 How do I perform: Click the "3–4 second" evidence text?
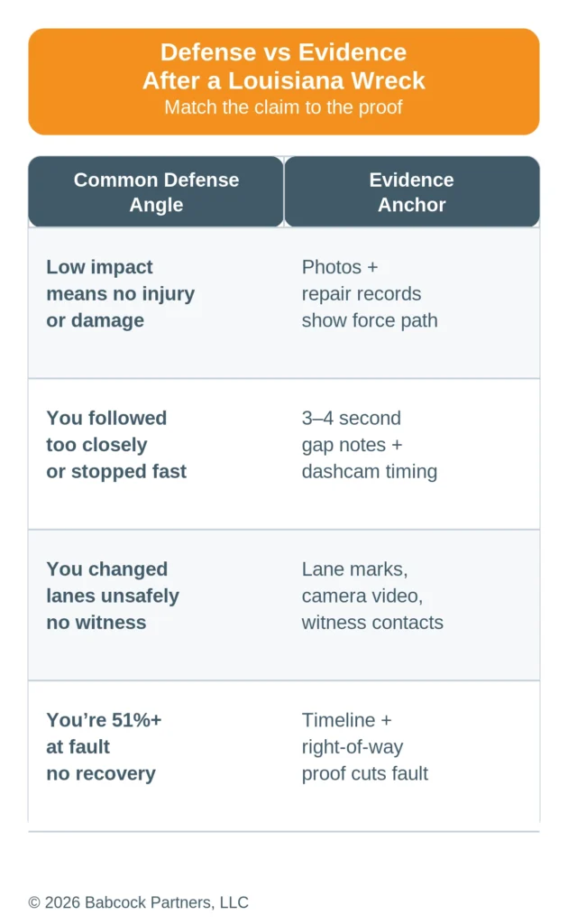click(351, 418)
